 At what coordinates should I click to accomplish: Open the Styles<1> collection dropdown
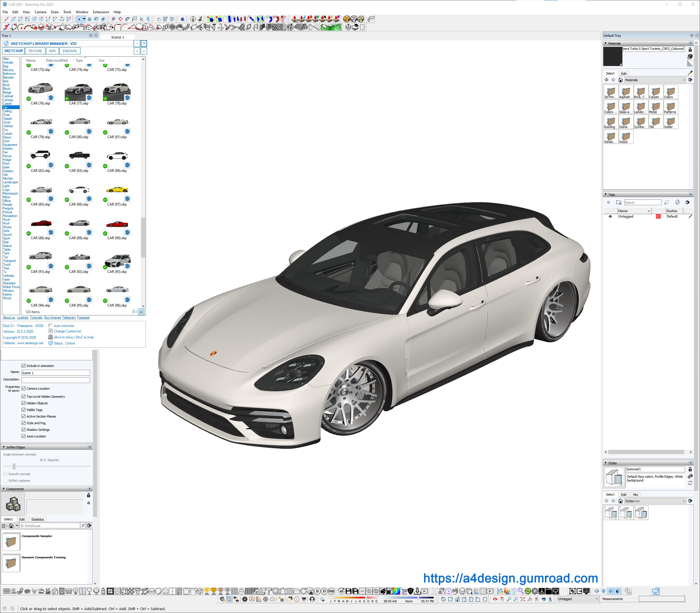click(684, 501)
